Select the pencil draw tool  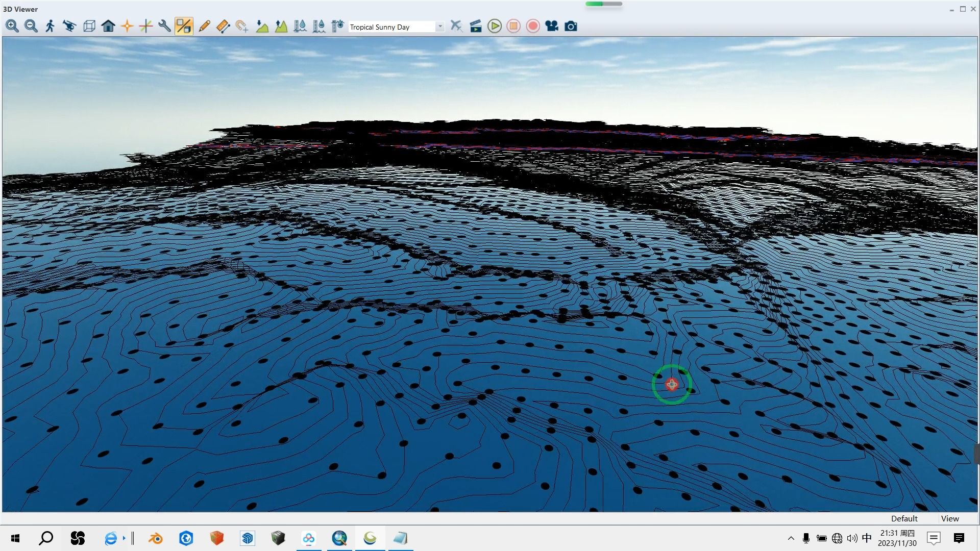[204, 26]
